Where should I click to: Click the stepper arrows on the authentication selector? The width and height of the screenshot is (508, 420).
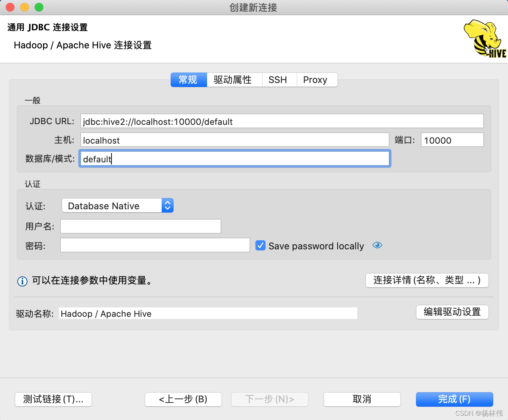167,205
